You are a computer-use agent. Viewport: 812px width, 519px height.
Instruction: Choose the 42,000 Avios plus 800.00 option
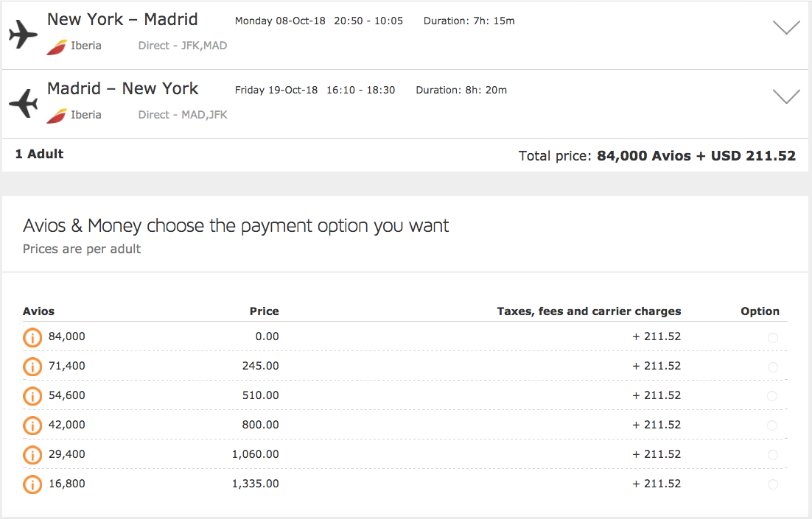[x=772, y=426]
